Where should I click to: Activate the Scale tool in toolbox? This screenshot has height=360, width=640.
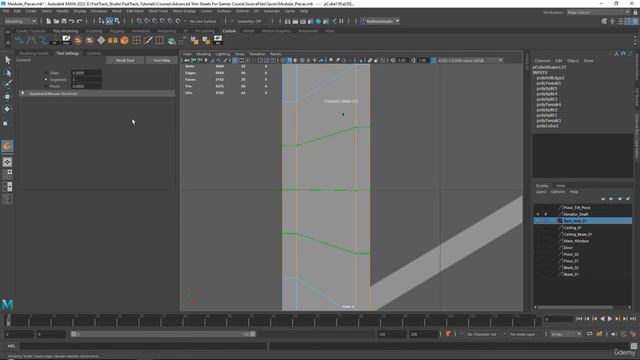[x=6, y=123]
